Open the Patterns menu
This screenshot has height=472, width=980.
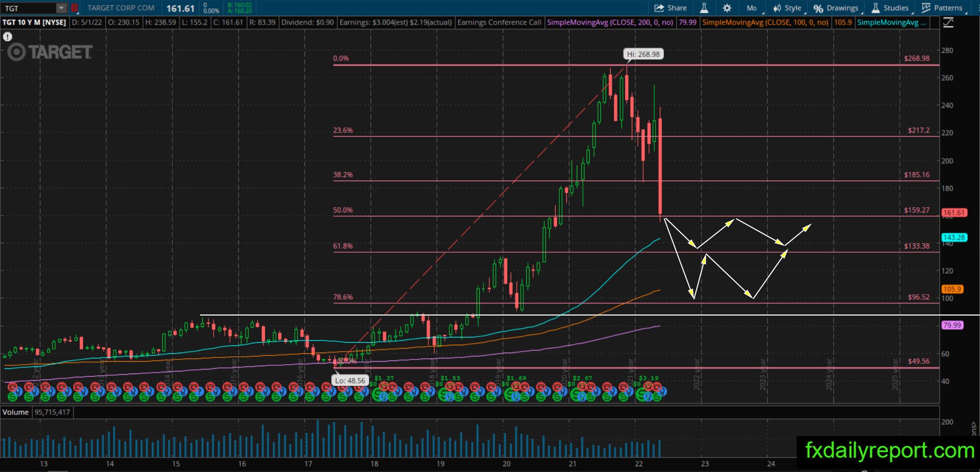[943, 8]
